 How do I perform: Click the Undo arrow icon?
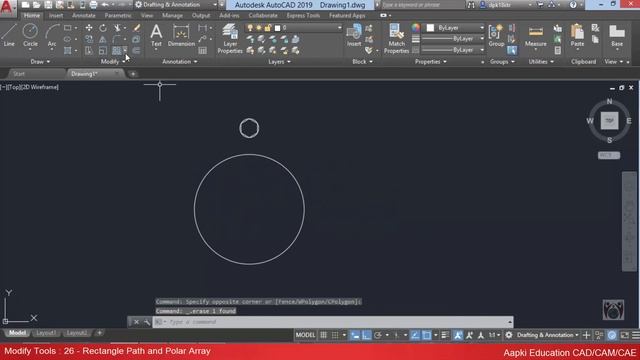[105, 5]
